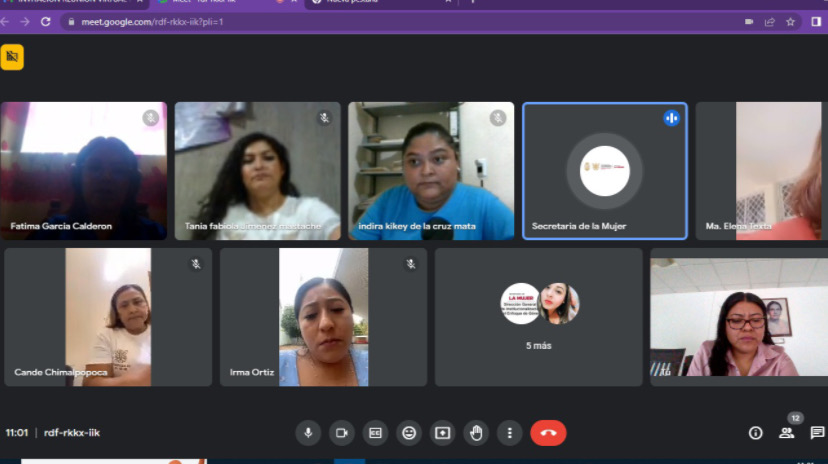This screenshot has width=828, height=464.
Task: Open the chat messages panel
Action: click(817, 433)
